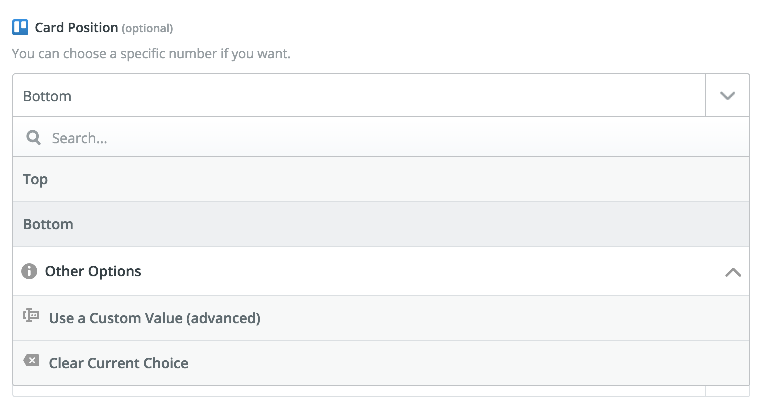Select Use a Custom Value (advanced)

pos(381,318)
